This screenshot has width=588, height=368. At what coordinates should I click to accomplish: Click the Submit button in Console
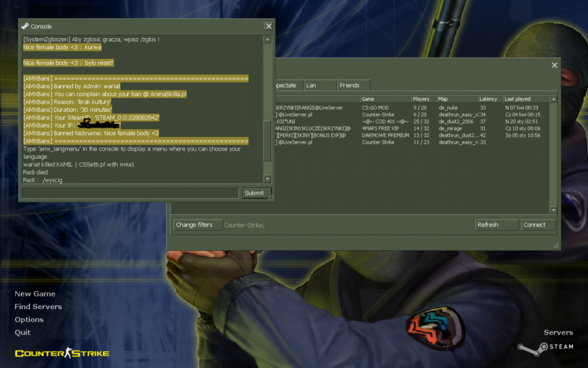[x=256, y=193]
